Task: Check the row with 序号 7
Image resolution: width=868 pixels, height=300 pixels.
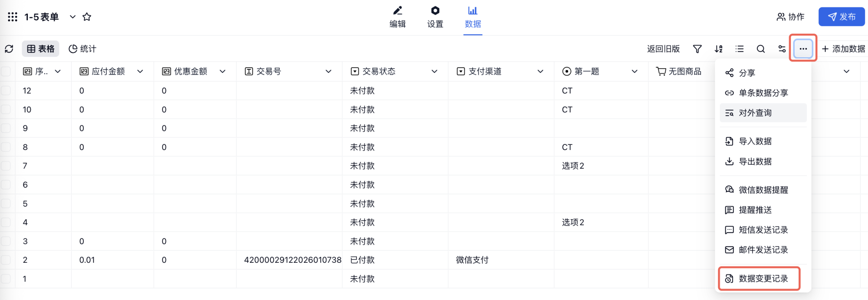Action: [6, 166]
